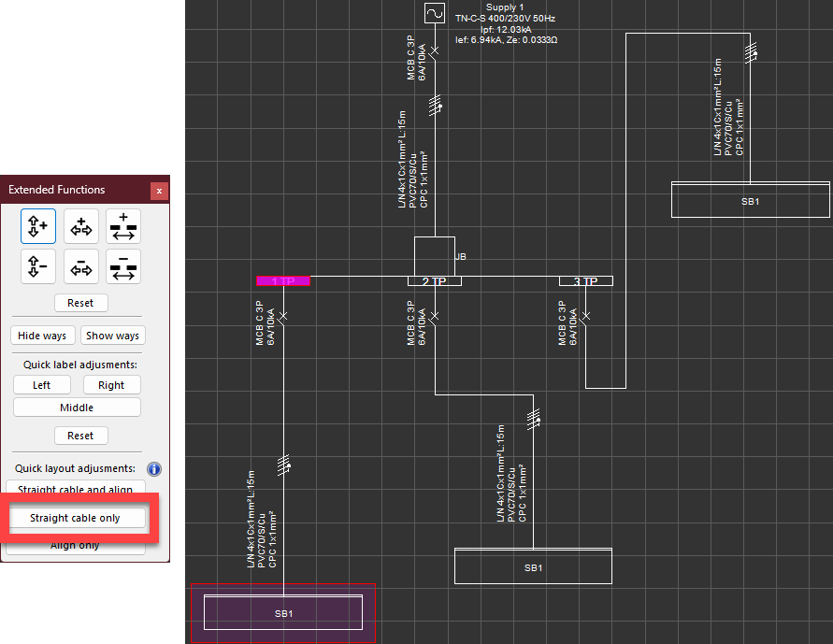Click the decrease horizontal spacing icon
The height and width of the screenshot is (644, 833).
(81, 267)
